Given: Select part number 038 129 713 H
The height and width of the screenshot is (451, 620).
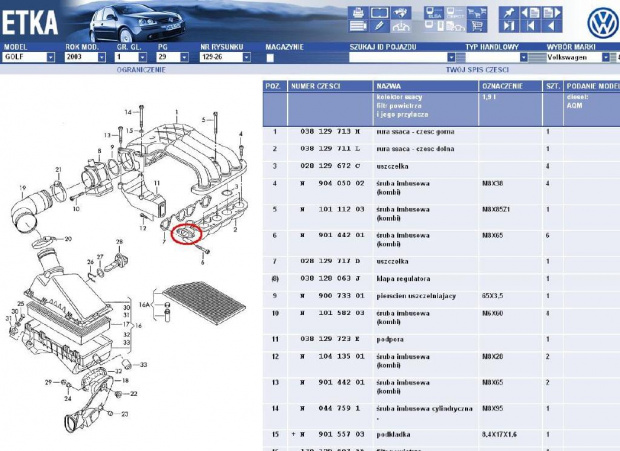Looking at the screenshot, I should [330, 132].
